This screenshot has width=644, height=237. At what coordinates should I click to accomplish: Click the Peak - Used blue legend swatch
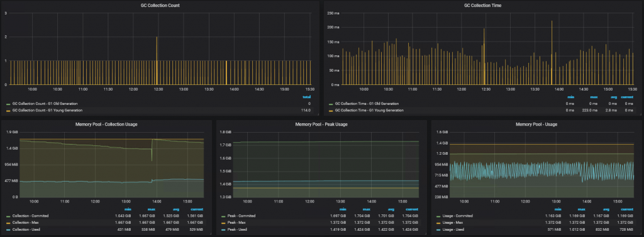[x=223, y=229]
